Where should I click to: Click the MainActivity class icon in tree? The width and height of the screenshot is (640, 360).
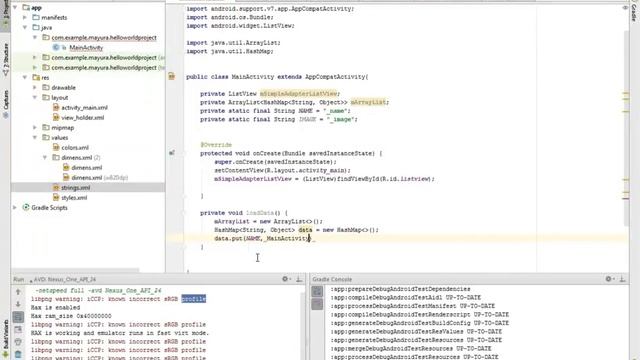point(56,48)
